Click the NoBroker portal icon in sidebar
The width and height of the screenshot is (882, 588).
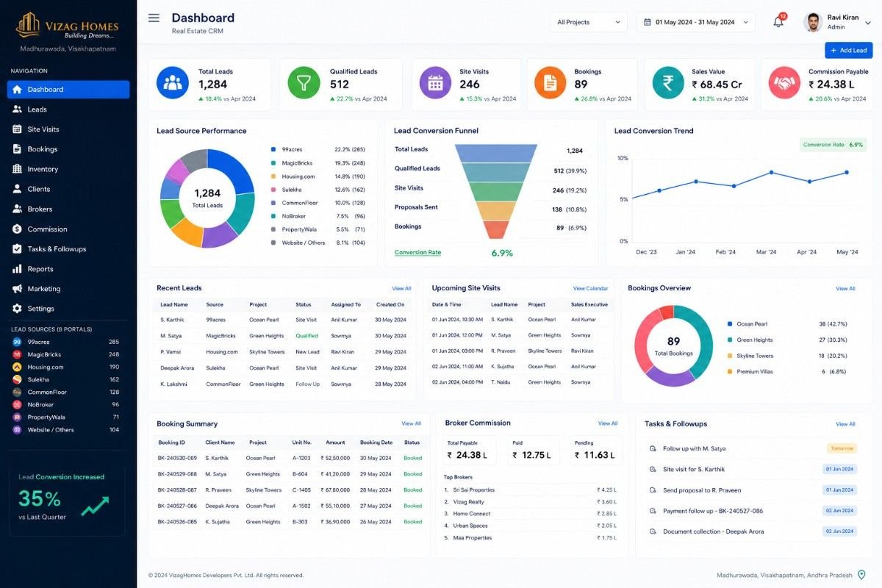coord(17,404)
